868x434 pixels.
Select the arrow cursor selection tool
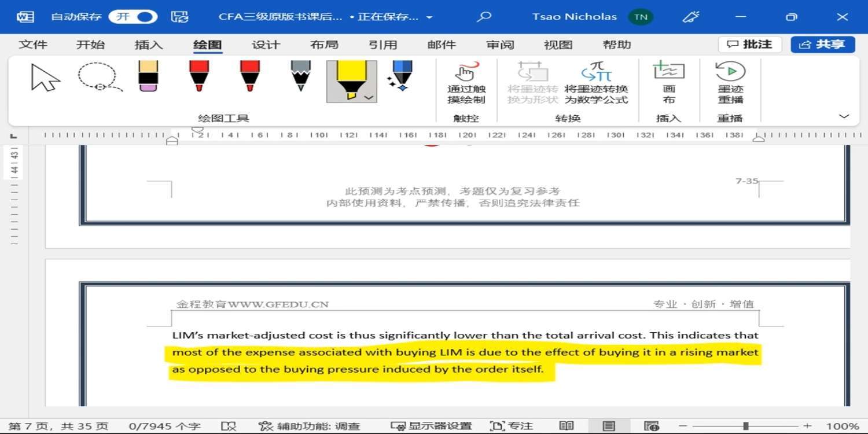pyautogui.click(x=45, y=78)
